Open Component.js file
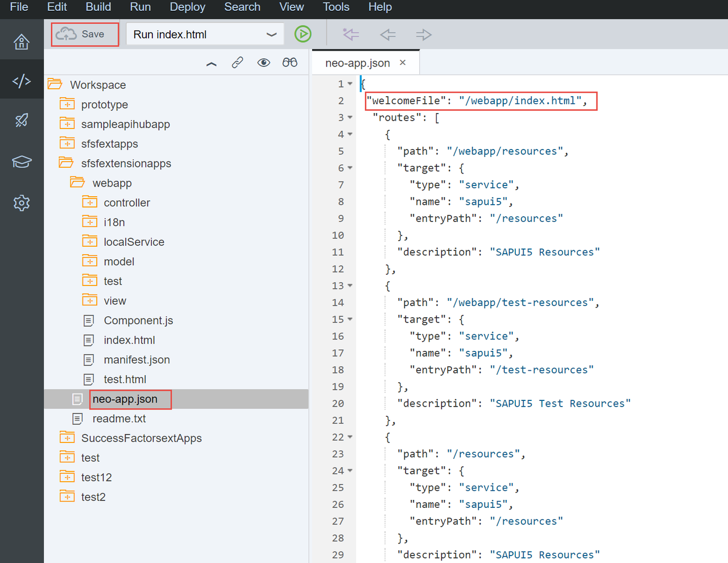 pos(138,320)
